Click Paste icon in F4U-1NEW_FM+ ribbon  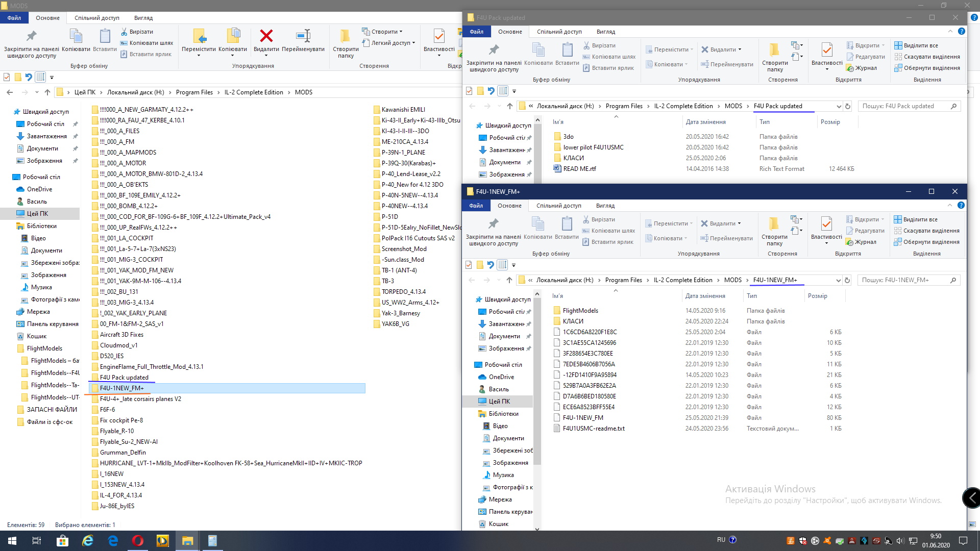click(x=567, y=225)
